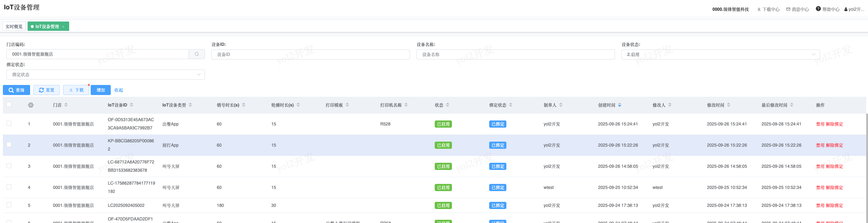
Task: Open the 消息中心 message center
Action: click(x=797, y=9)
